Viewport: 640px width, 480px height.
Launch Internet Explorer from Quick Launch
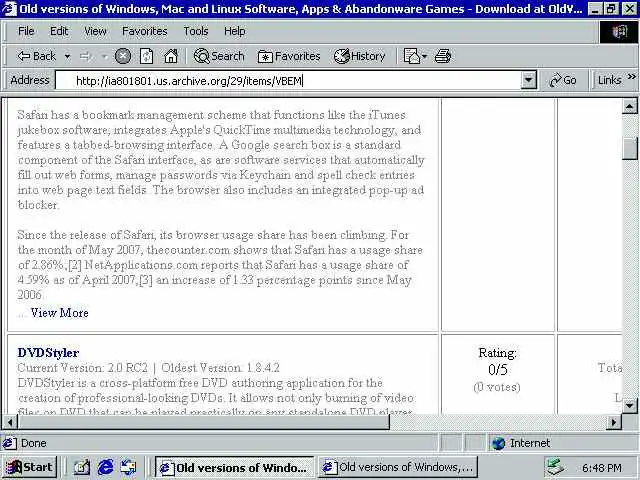(x=105, y=467)
